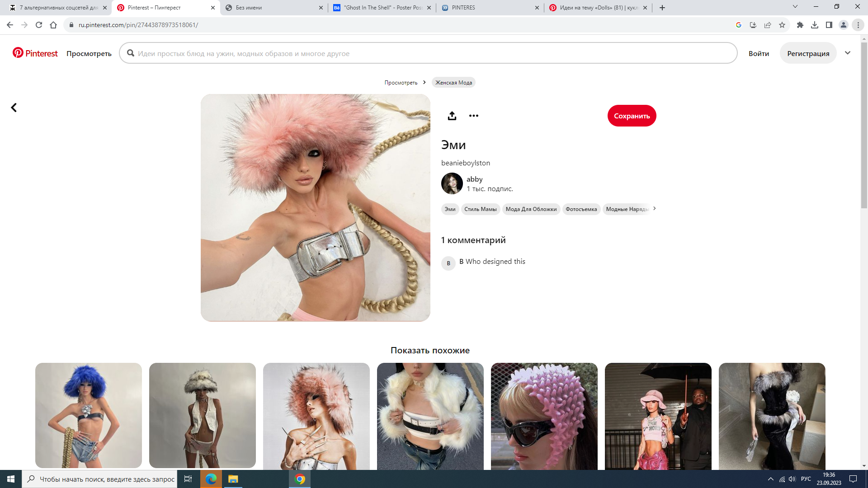Screen dimensions: 868x488
Task: Open a new browser tab
Action: click(x=662, y=8)
